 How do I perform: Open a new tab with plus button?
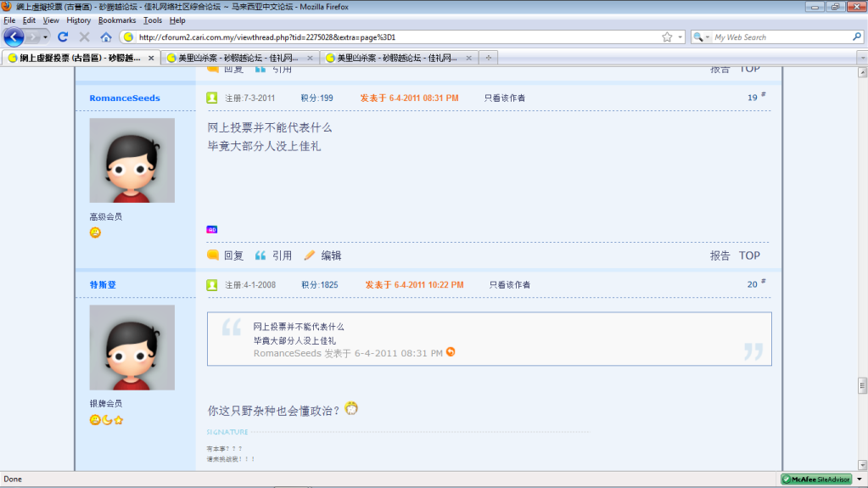click(x=489, y=58)
